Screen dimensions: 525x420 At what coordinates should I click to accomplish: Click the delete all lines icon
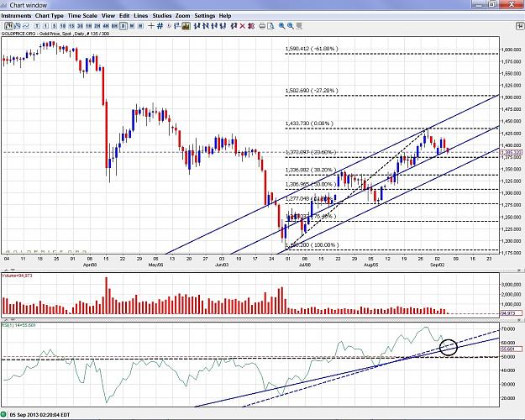[251, 26]
